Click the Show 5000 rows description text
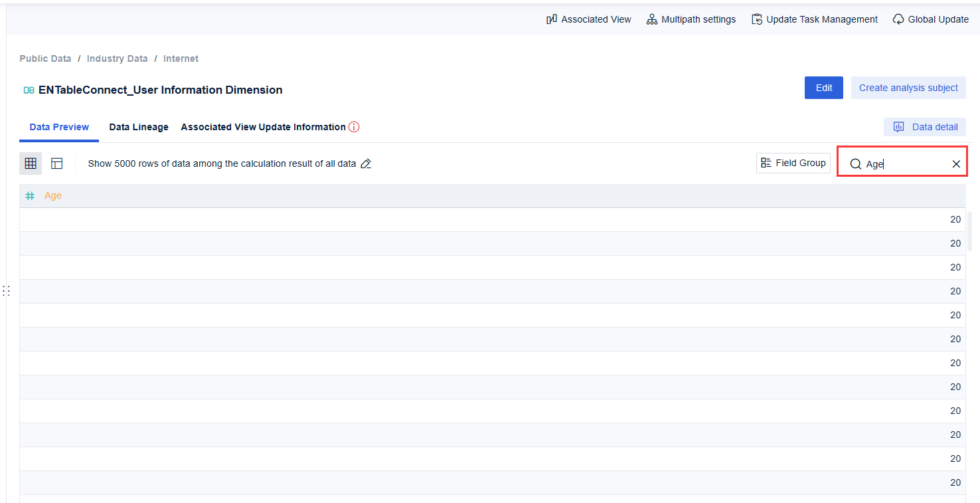The image size is (980, 503). 222,163
